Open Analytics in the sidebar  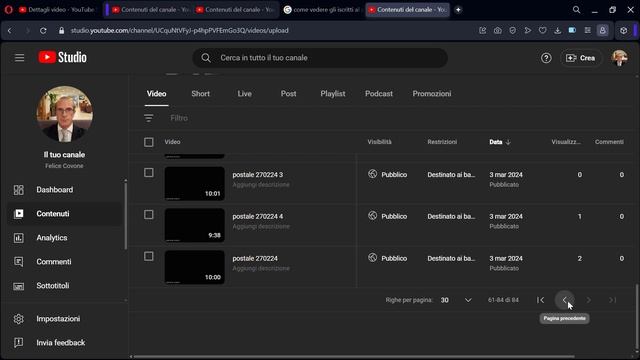[x=65, y=238]
